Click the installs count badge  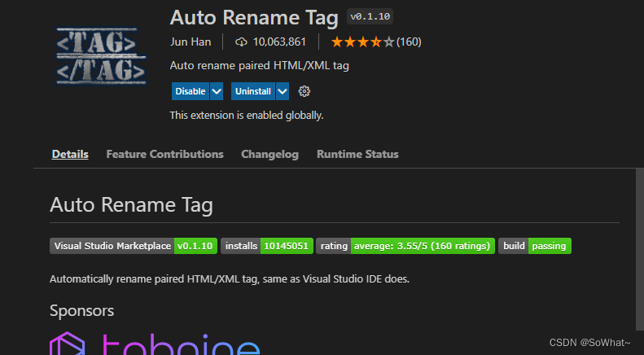(267, 245)
